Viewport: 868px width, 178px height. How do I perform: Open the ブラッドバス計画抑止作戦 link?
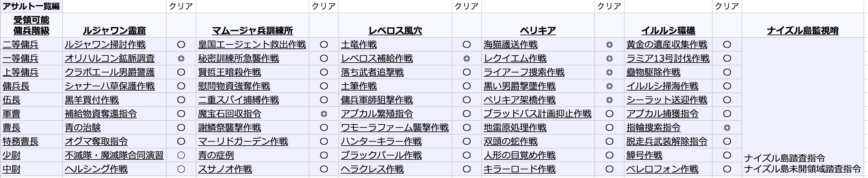click(x=537, y=114)
